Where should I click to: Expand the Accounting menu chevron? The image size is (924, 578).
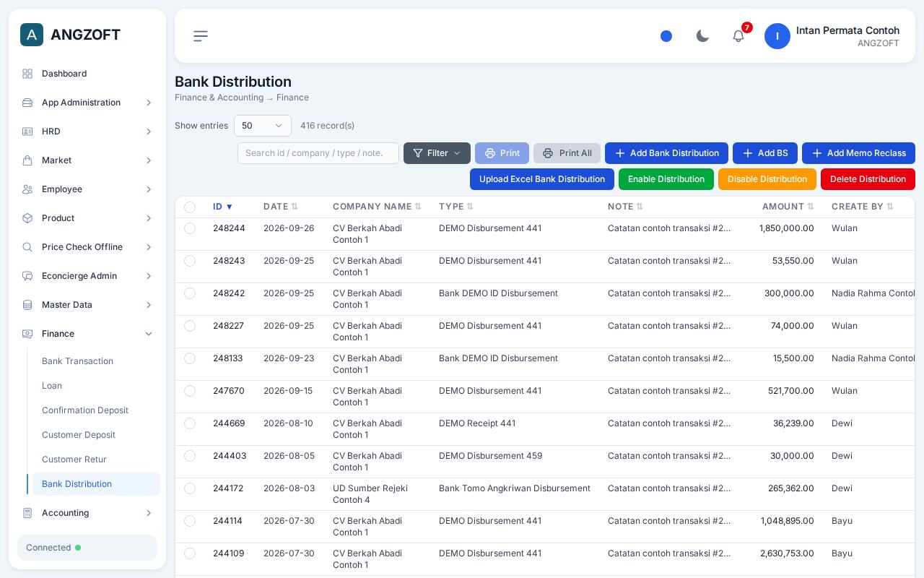point(149,513)
